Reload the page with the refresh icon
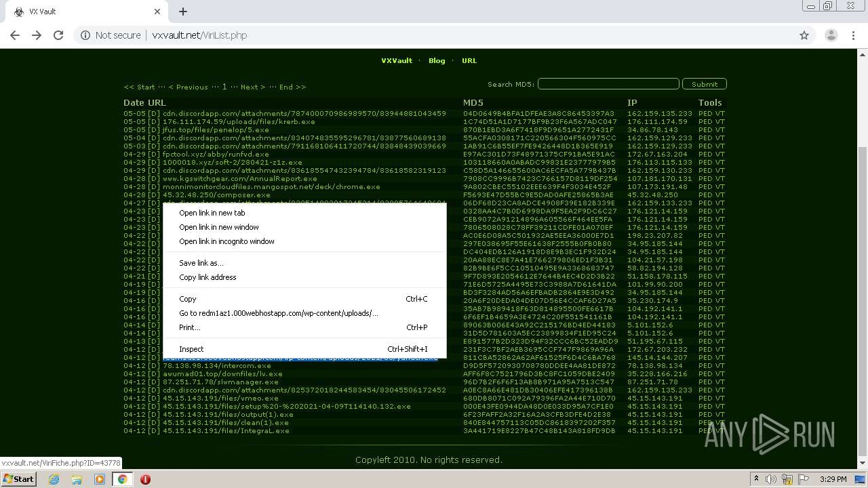 tap(58, 35)
